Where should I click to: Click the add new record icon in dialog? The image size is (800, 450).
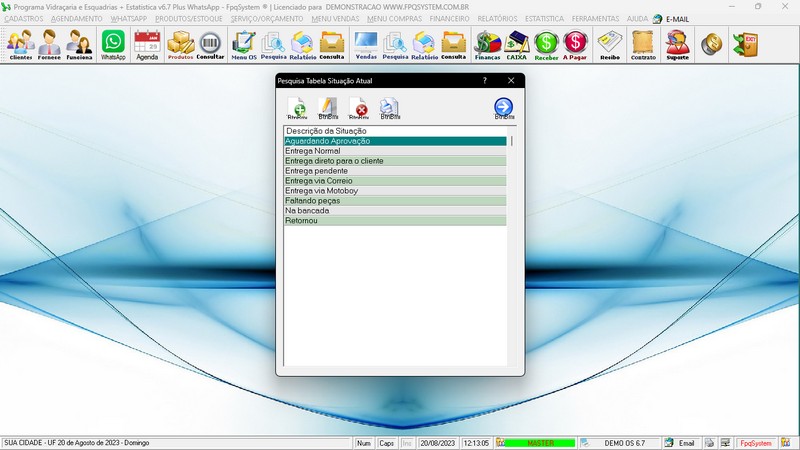tap(297, 108)
